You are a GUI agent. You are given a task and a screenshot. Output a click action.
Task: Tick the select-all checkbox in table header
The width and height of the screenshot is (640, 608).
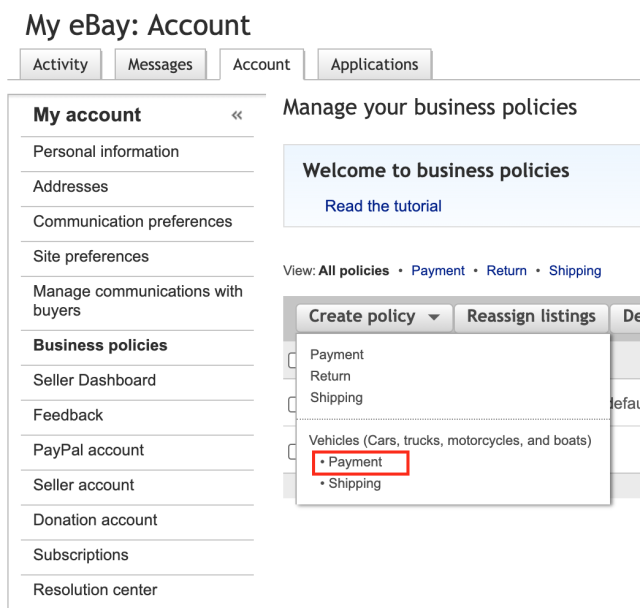[x=292, y=359]
